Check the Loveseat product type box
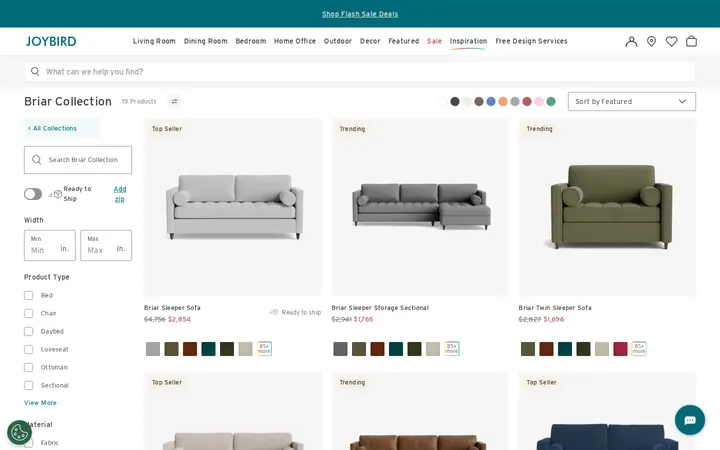The image size is (720, 450). [28, 349]
